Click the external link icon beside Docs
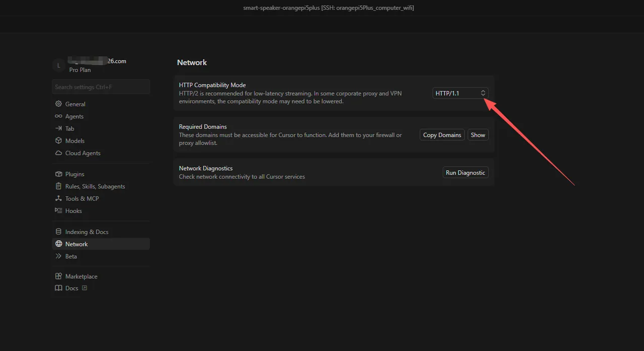644x351 pixels. point(85,288)
